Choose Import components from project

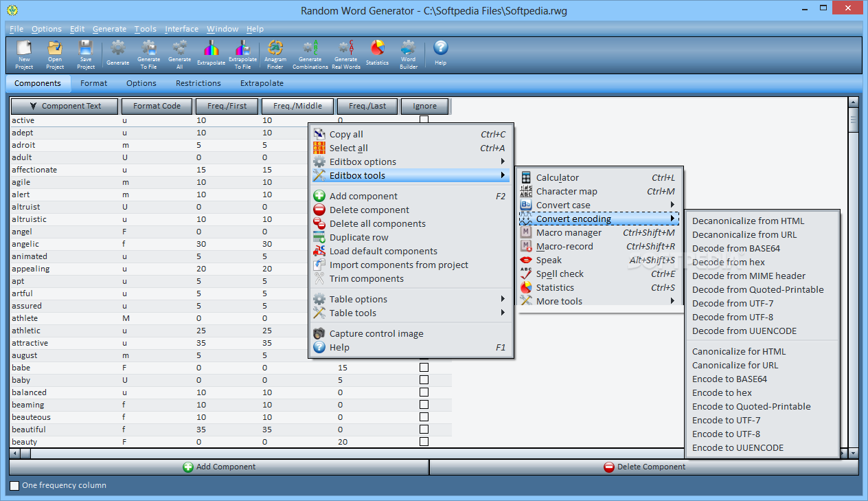411,265
